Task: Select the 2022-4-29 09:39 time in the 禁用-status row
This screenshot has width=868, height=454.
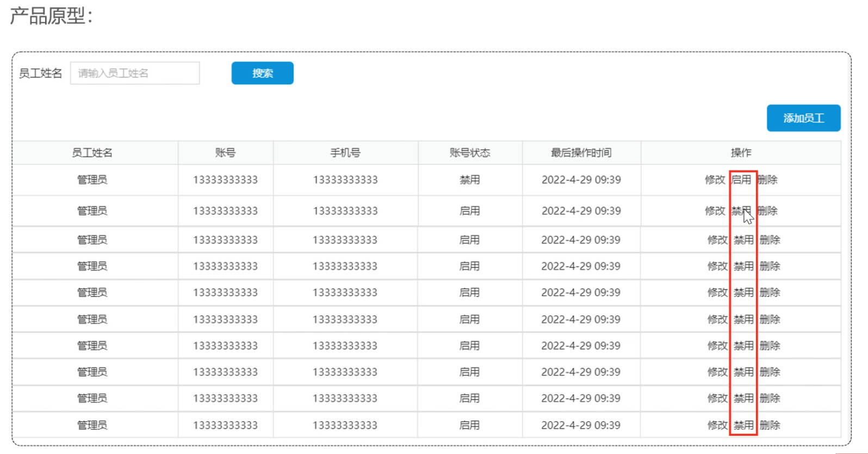Action: [x=581, y=180]
